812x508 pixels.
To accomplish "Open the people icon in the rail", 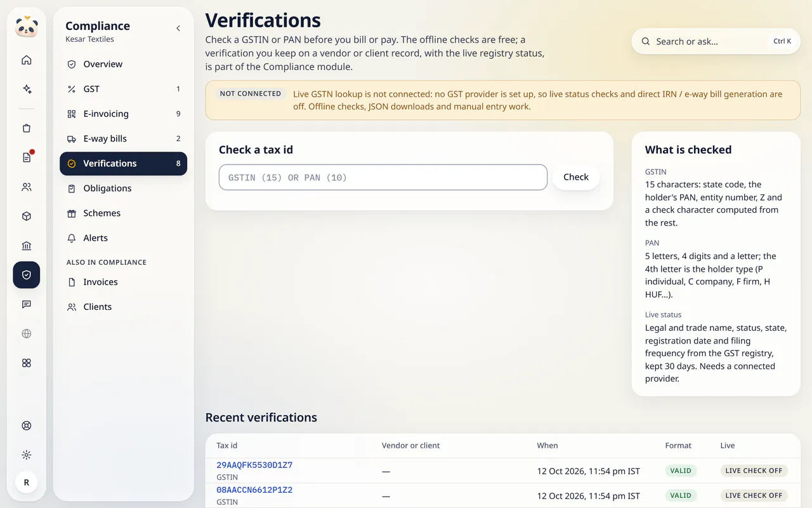I will 27,187.
